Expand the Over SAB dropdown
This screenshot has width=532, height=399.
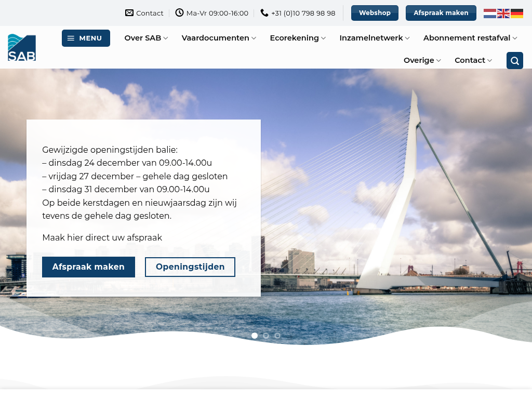(x=147, y=38)
